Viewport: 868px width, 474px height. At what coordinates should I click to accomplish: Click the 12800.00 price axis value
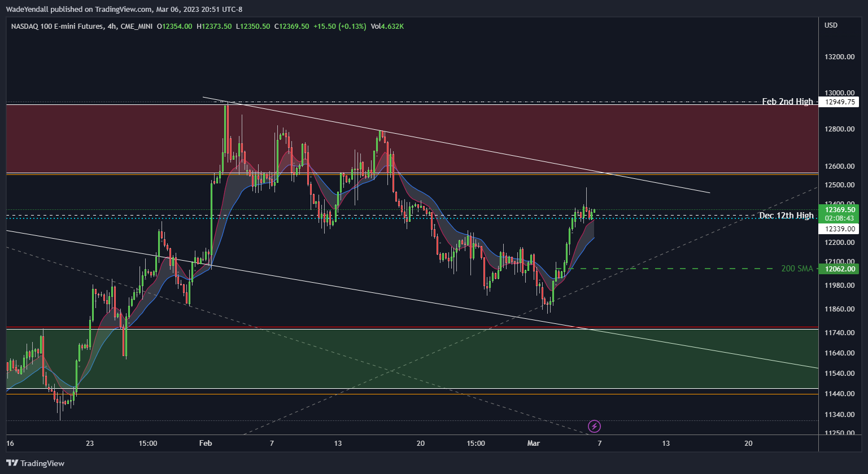[x=839, y=129]
